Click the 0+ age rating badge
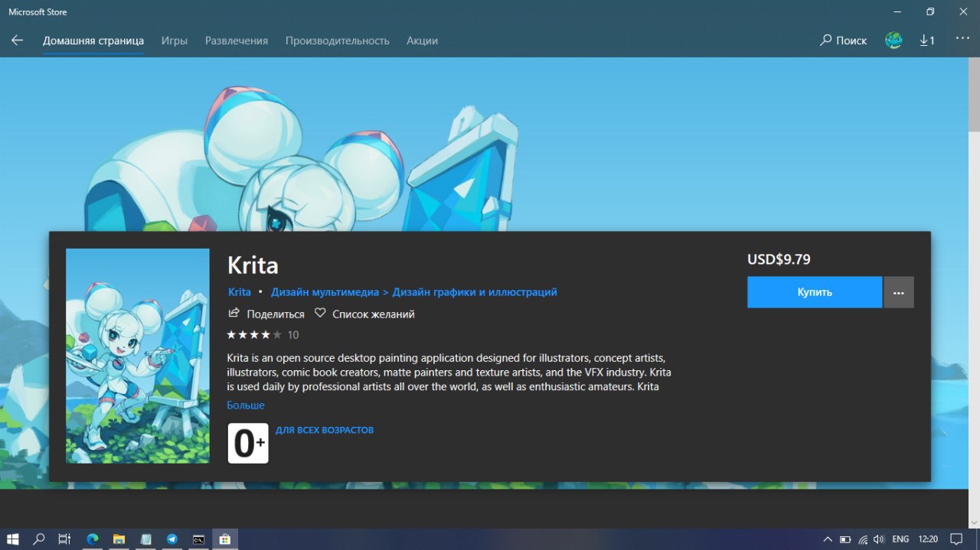980x550 pixels. tap(248, 443)
